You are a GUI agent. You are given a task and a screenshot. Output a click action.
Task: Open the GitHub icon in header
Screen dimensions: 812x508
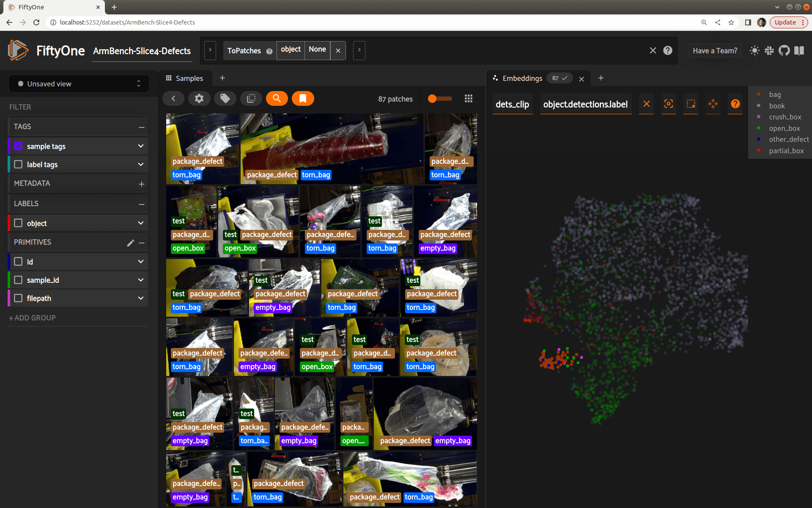784,51
